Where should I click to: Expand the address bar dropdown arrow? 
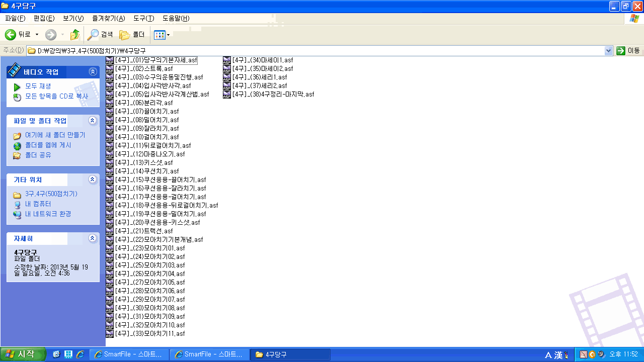[x=608, y=51]
